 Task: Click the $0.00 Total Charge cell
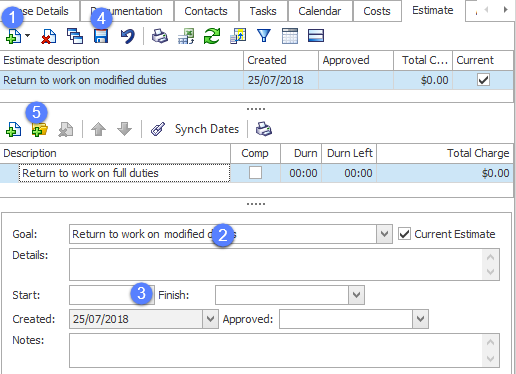(445, 173)
